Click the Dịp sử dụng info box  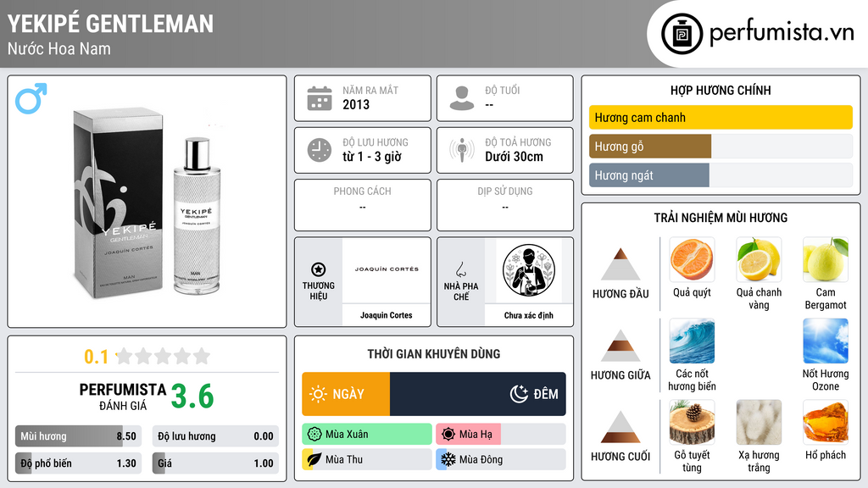[x=505, y=205]
